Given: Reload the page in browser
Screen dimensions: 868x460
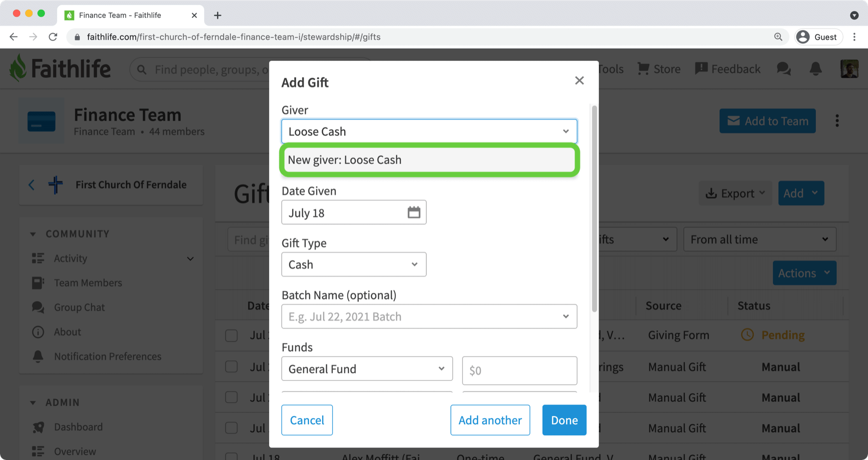Looking at the screenshot, I should [53, 37].
